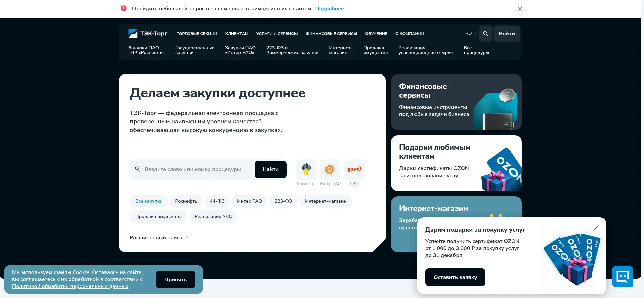644x298 pixels.
Task: Open the Финансовые сервисы menu
Action: (x=331, y=34)
